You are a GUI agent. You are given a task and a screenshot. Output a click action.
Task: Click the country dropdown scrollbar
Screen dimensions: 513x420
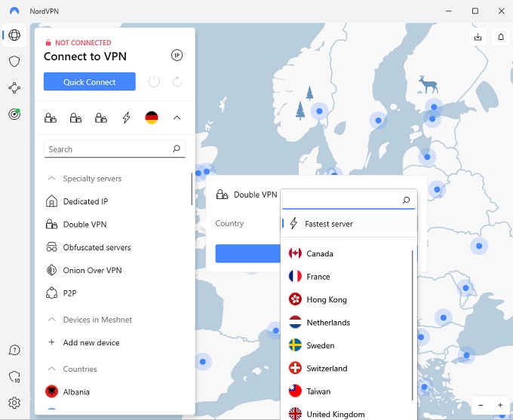coord(413,326)
